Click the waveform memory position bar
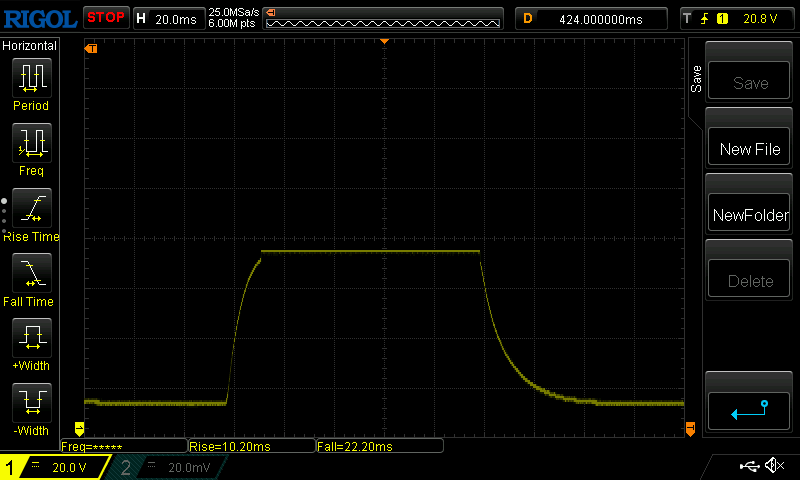This screenshot has width=800, height=480. click(382, 18)
